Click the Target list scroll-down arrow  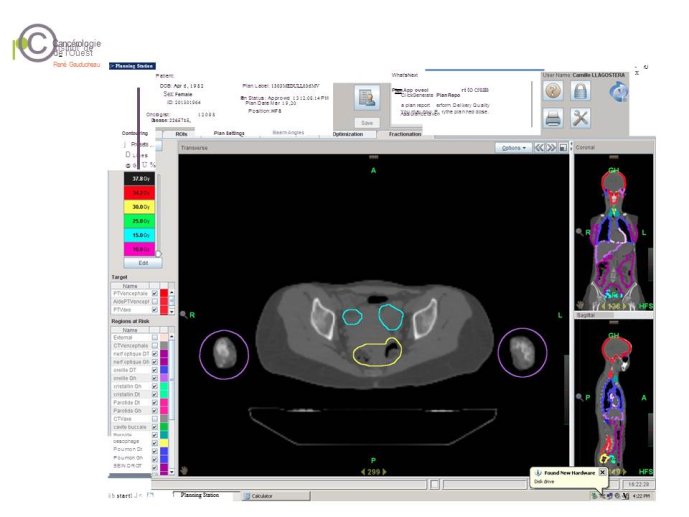click(172, 311)
